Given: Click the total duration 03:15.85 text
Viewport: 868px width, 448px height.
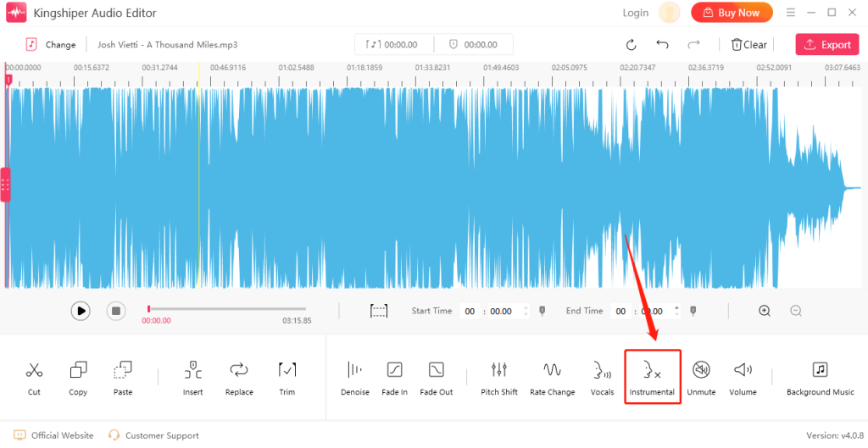Looking at the screenshot, I should (x=297, y=321).
